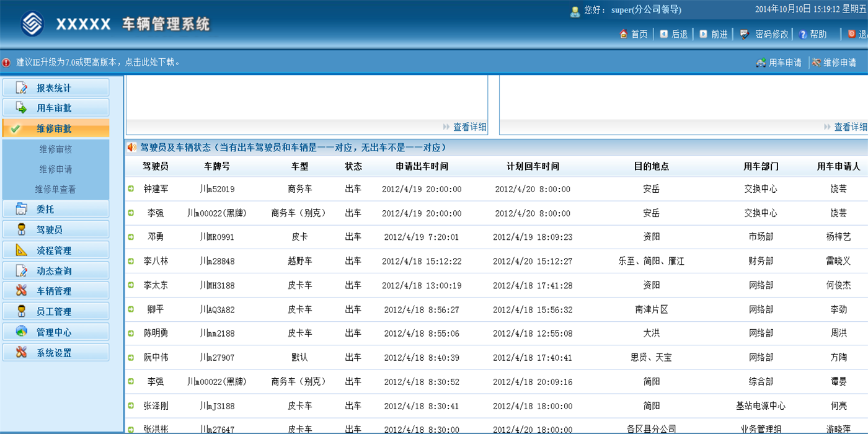Click the 前进 forward arrow icon

point(704,34)
